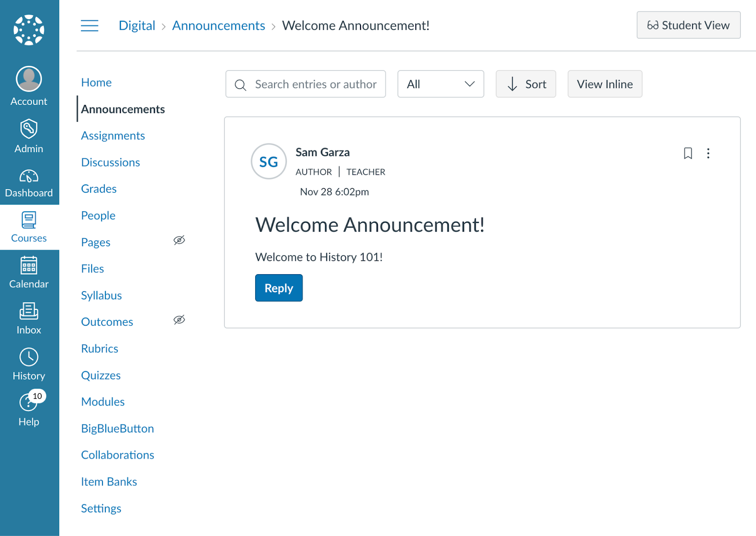Bookmark the Welcome Announcement post
The image size is (756, 536).
point(687,153)
